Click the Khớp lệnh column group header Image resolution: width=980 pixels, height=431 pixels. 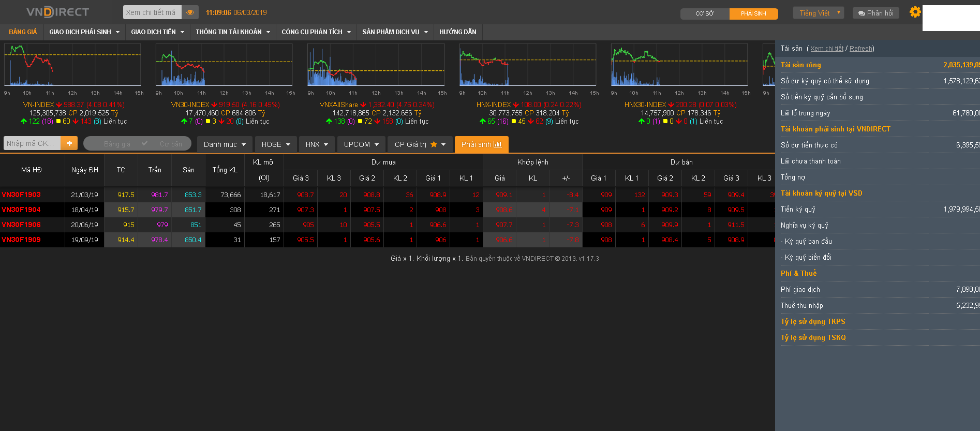click(532, 162)
